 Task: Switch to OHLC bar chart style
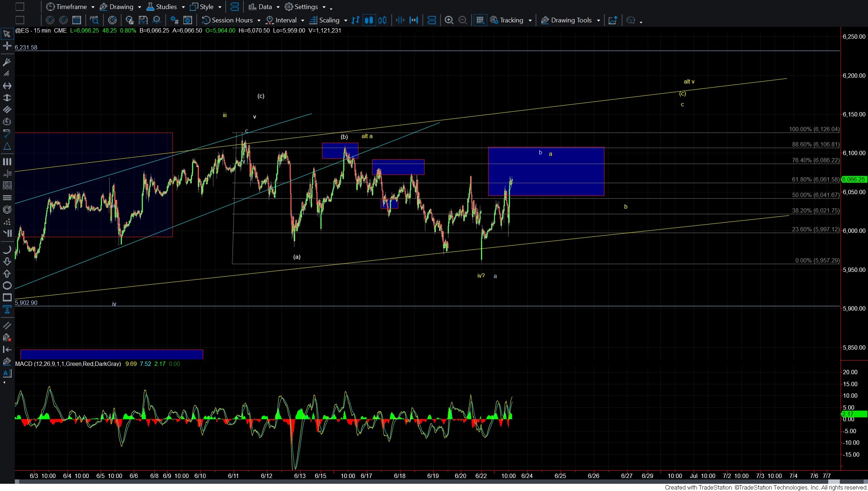356,20
